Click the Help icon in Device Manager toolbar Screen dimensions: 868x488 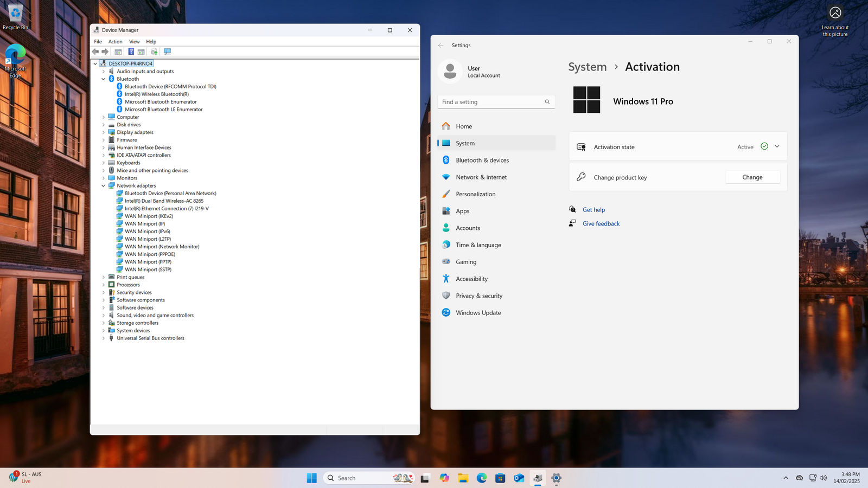coord(131,52)
